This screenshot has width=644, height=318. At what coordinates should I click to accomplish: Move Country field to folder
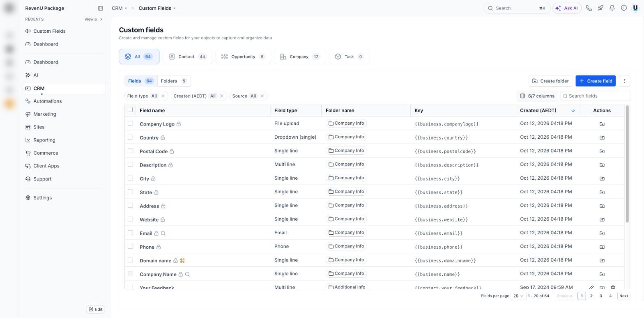coord(602,137)
